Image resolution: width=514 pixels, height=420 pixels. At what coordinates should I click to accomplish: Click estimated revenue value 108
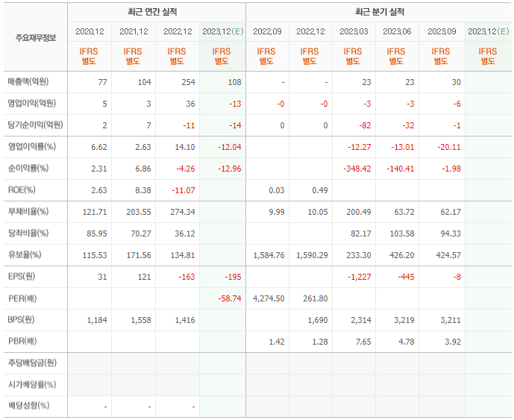pos(235,82)
